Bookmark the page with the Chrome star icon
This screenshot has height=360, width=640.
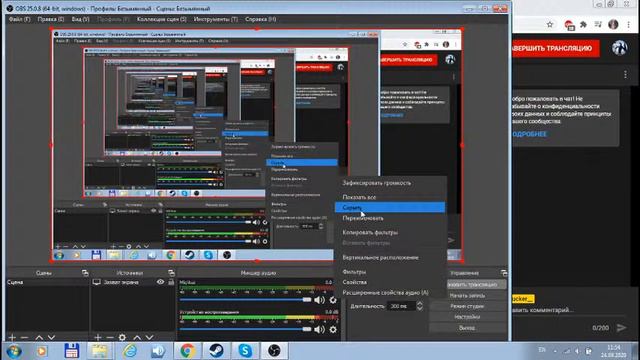click(x=550, y=24)
